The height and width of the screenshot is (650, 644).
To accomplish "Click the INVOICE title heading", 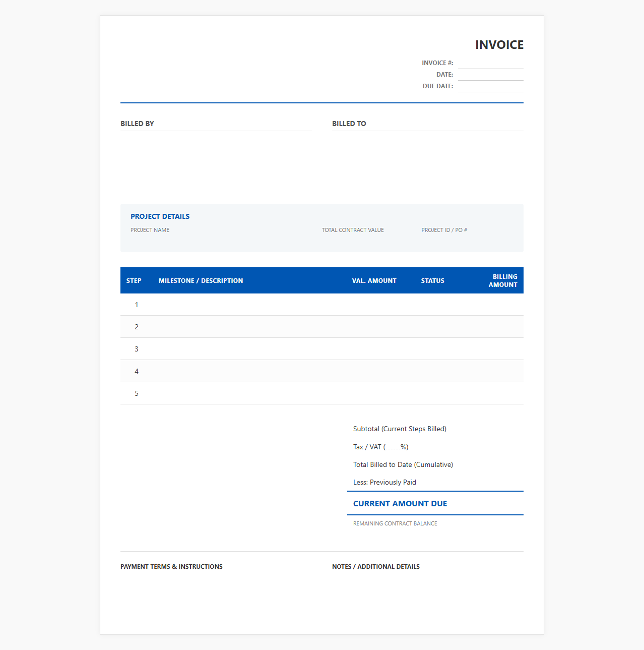I will [x=499, y=45].
